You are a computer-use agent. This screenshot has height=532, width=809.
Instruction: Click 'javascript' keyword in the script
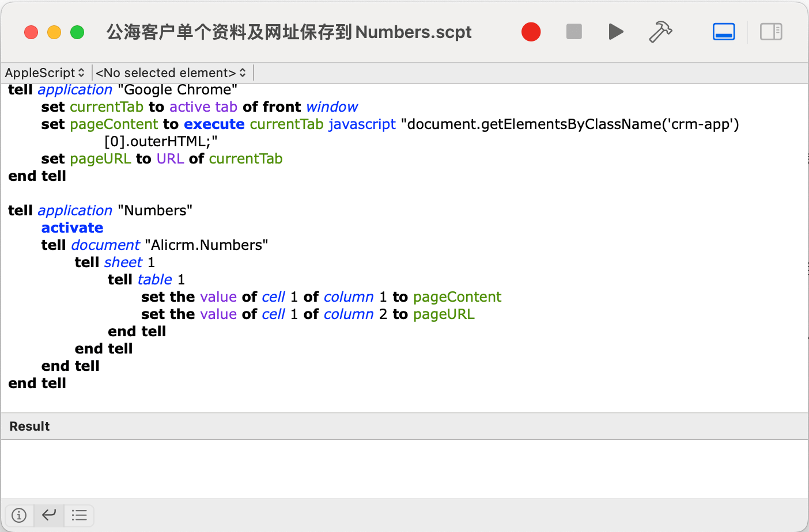pyautogui.click(x=362, y=124)
